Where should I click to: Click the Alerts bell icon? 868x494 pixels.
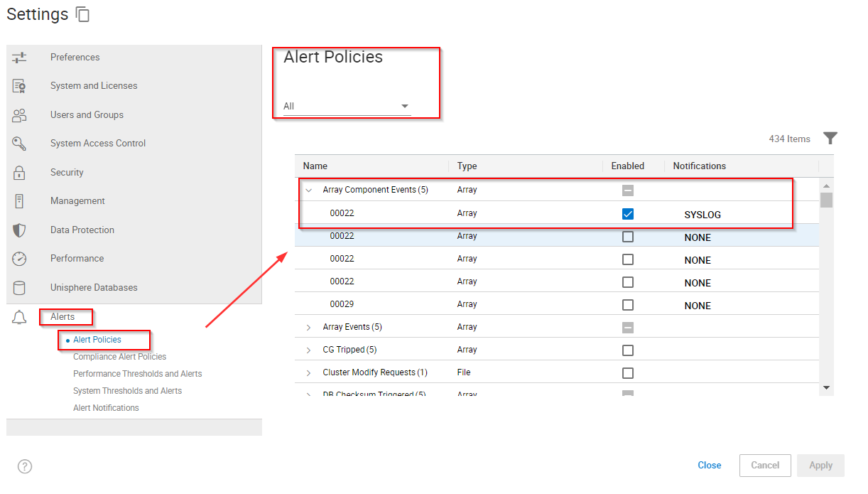[19, 317]
